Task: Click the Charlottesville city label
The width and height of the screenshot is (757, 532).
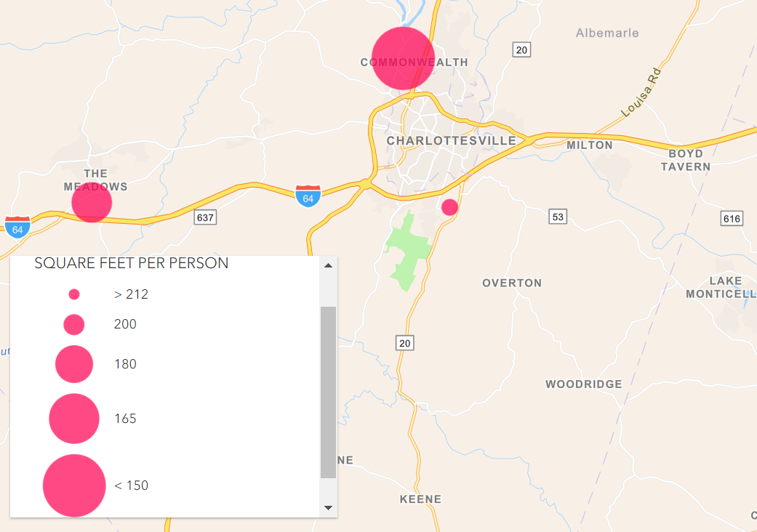Action: click(x=452, y=141)
